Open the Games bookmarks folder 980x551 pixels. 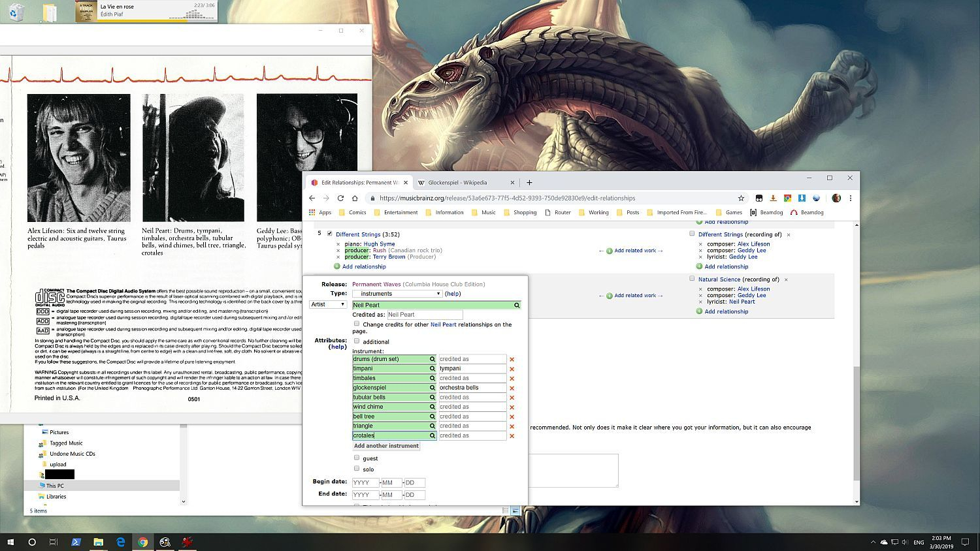(x=728, y=212)
